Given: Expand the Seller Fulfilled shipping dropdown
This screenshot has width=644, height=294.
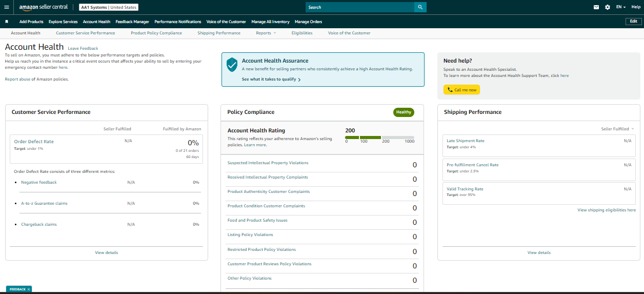Looking at the screenshot, I should coord(617,129).
